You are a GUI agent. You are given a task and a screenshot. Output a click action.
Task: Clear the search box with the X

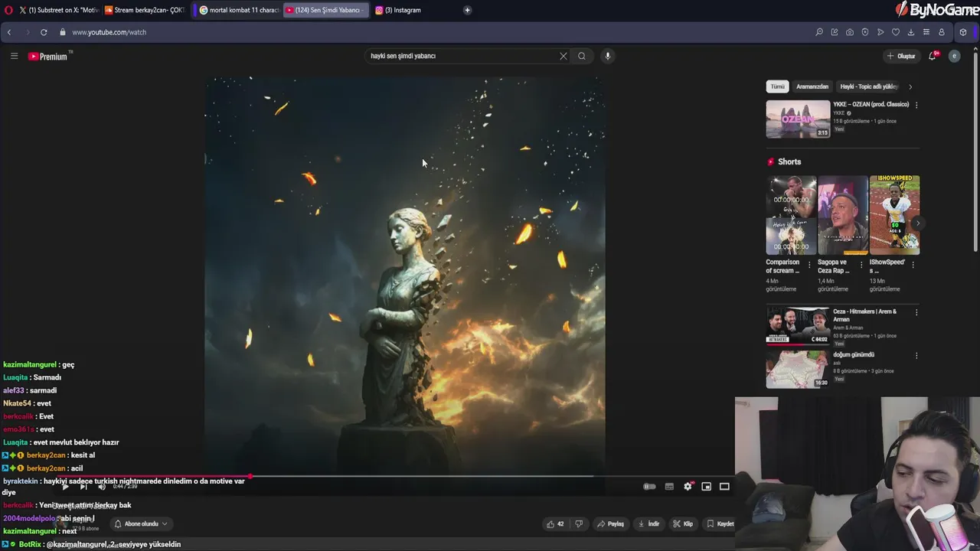pyautogui.click(x=563, y=56)
